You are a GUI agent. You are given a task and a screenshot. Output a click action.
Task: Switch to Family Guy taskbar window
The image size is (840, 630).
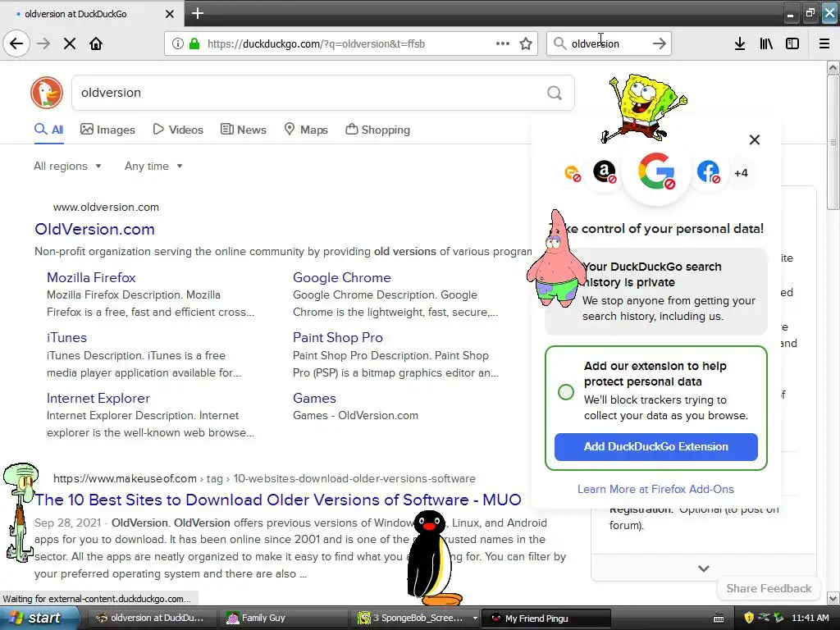pos(284,618)
